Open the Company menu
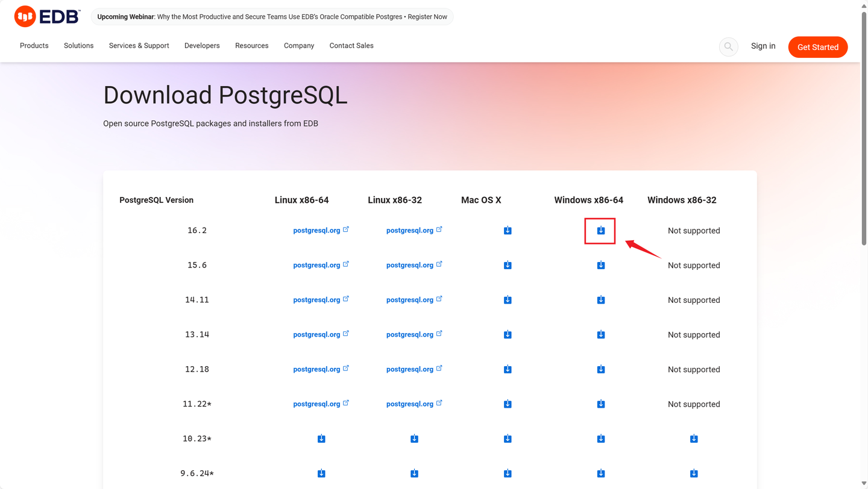Viewport: 868px width, 489px height. (x=299, y=46)
